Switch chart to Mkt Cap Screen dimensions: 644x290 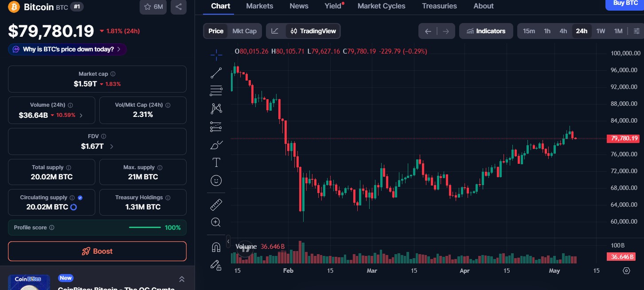(x=245, y=31)
